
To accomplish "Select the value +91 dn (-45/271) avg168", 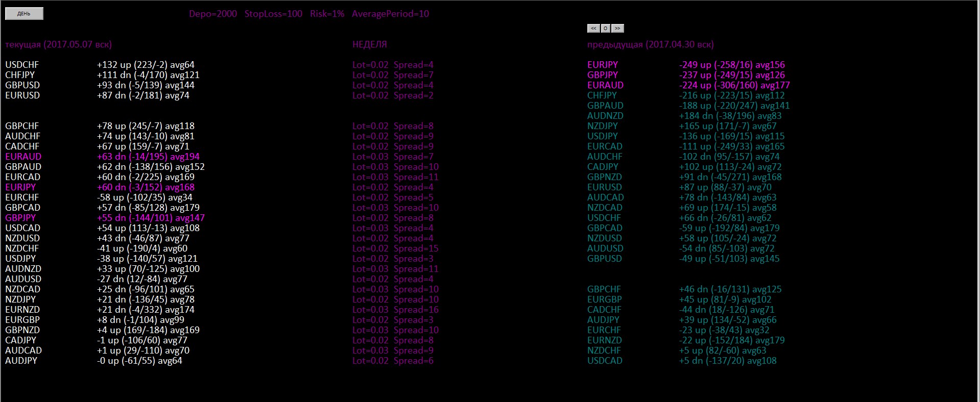I will click(x=730, y=177).
